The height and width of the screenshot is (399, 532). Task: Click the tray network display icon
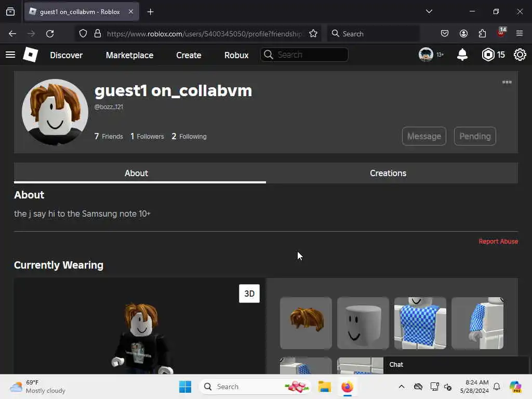point(434,387)
